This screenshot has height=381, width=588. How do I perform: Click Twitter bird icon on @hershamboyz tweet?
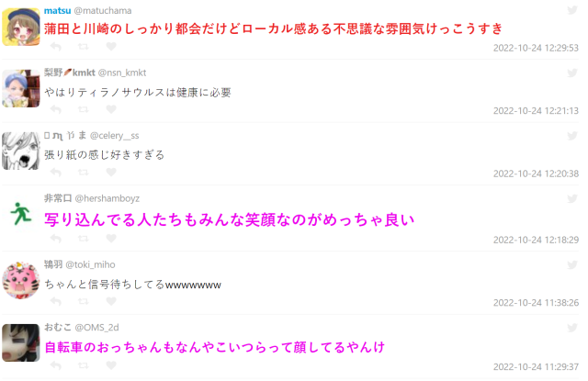click(572, 198)
